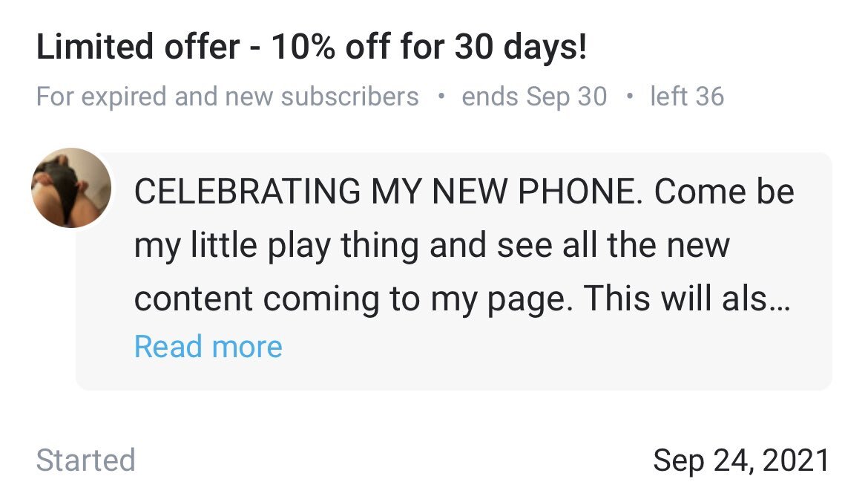
Task: Click the "Started" label
Action: 85,460
